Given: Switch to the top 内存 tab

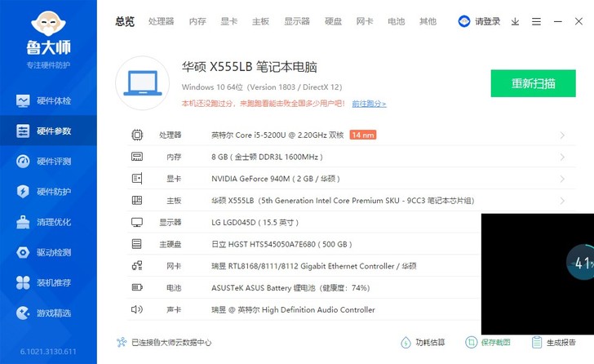Looking at the screenshot, I should [197, 21].
